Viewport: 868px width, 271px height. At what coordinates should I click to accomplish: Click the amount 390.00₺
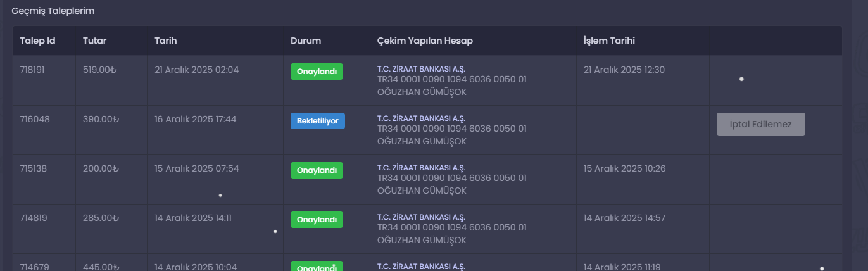tap(101, 119)
